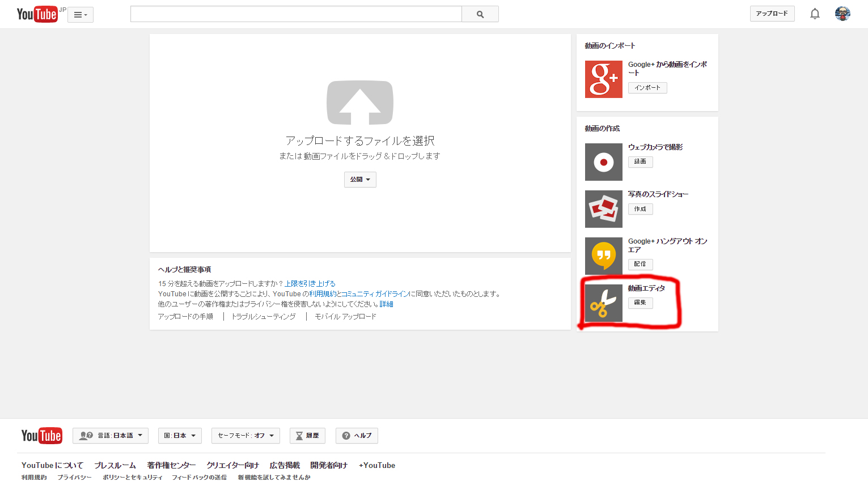Screen dimensions: 868x498
Task: Open the 詳細 link
Action: coord(387,304)
